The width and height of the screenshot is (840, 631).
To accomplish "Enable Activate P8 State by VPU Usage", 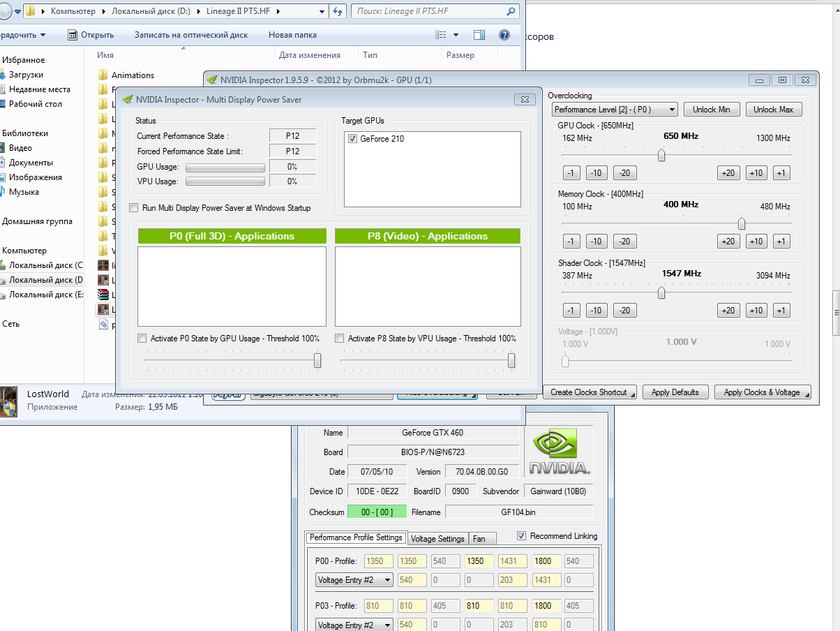I will (x=339, y=339).
